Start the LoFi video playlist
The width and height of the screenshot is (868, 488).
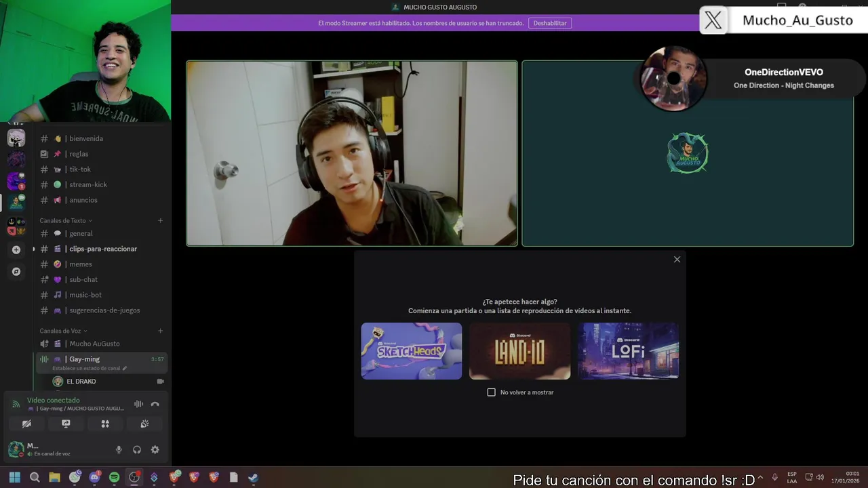[x=628, y=351]
